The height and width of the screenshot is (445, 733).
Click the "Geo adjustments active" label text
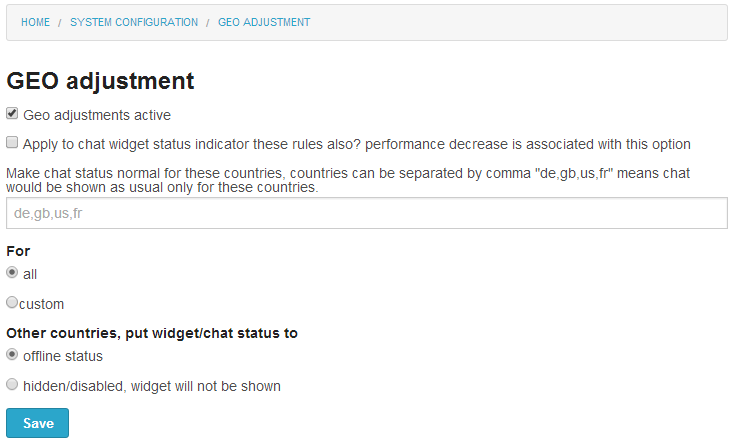point(97,115)
